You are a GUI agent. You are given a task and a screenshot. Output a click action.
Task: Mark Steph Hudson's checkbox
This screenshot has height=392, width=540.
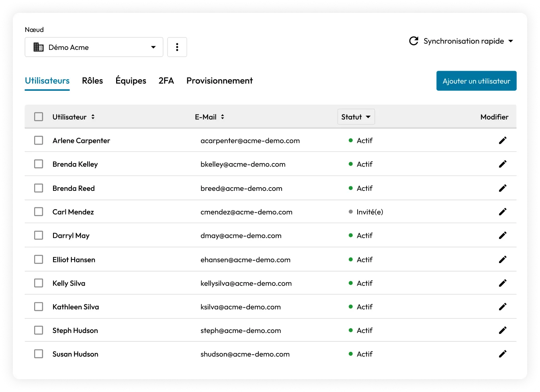pyautogui.click(x=39, y=330)
